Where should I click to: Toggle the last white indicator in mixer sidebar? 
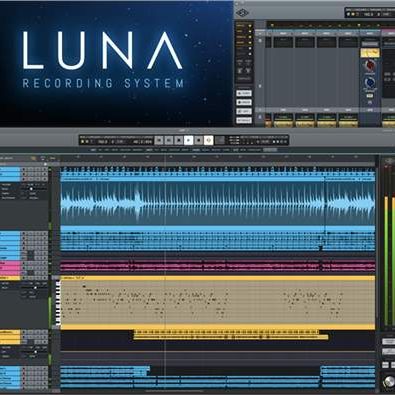click(250, 54)
